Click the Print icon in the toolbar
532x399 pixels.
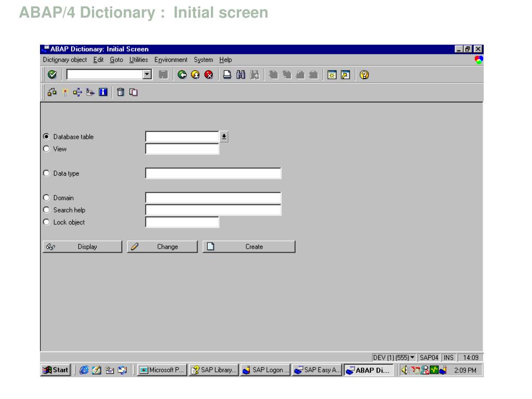tap(227, 74)
